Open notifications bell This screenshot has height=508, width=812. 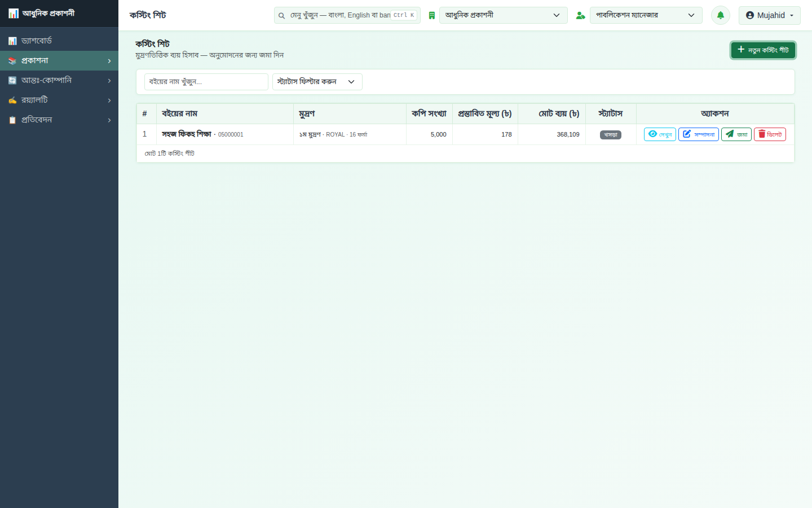coord(721,15)
